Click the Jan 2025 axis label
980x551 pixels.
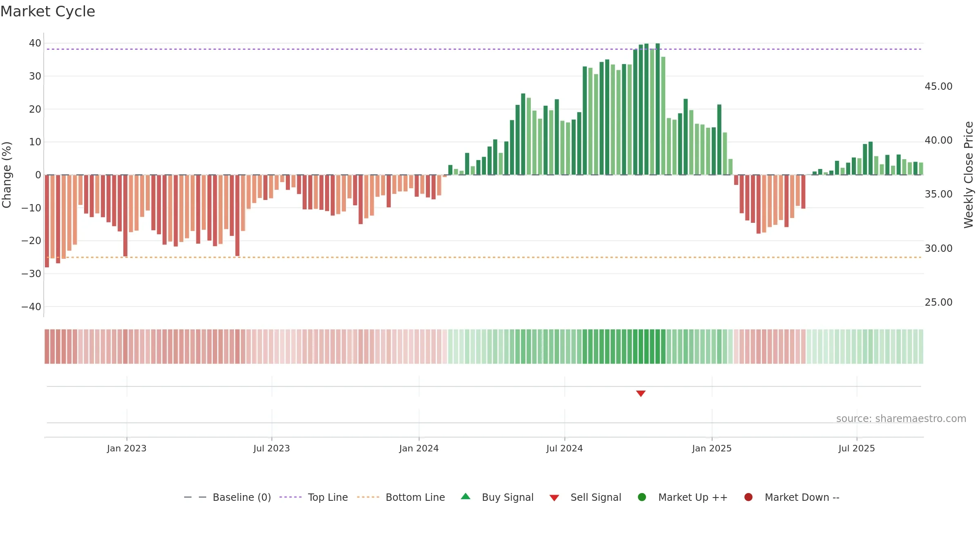click(712, 448)
